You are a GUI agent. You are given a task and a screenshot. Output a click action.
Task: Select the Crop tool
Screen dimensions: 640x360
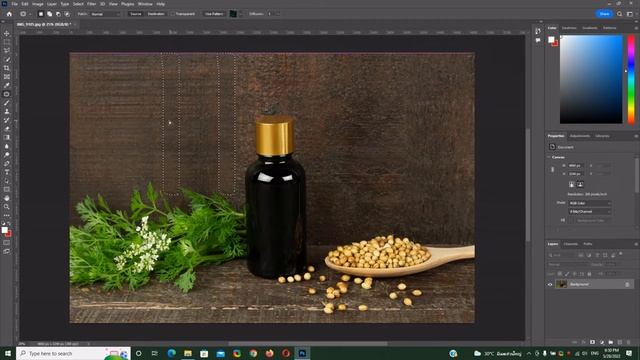[7, 68]
